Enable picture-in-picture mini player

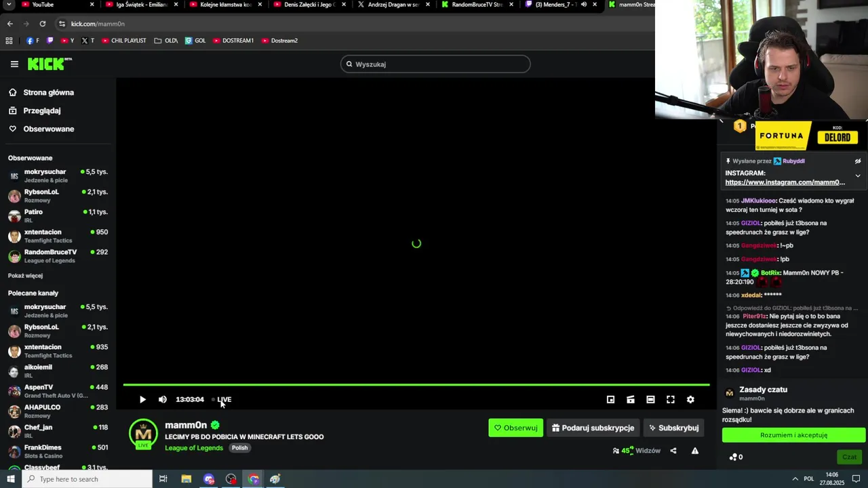tap(610, 399)
